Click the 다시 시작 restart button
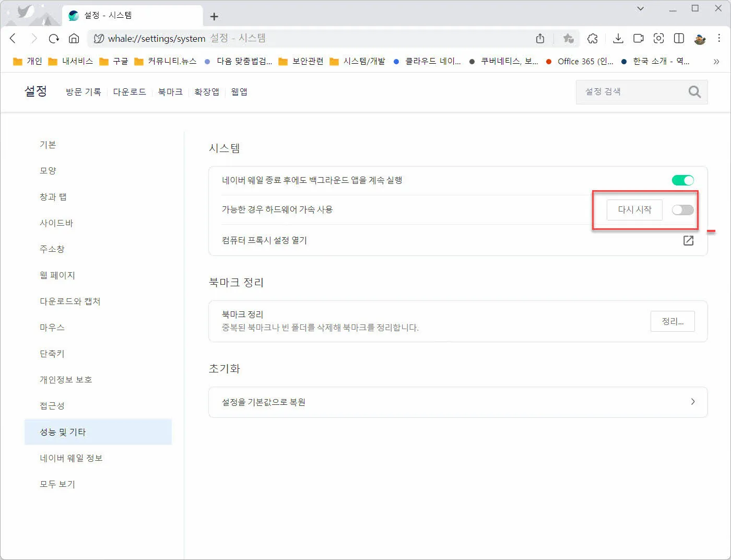 tap(634, 209)
